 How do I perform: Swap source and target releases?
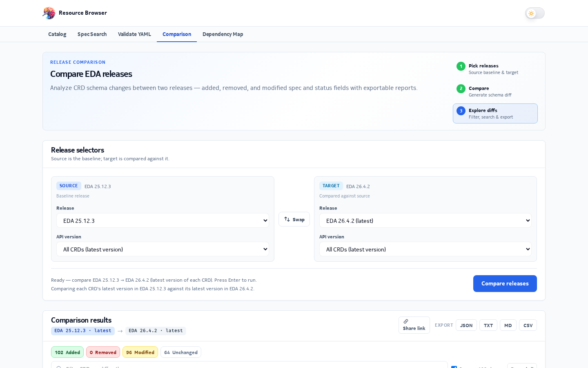[294, 219]
